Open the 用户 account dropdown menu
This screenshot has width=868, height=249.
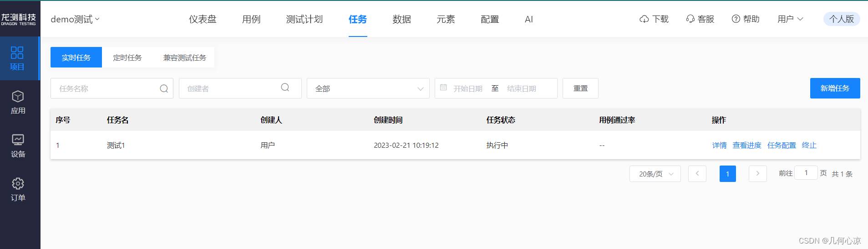click(790, 19)
